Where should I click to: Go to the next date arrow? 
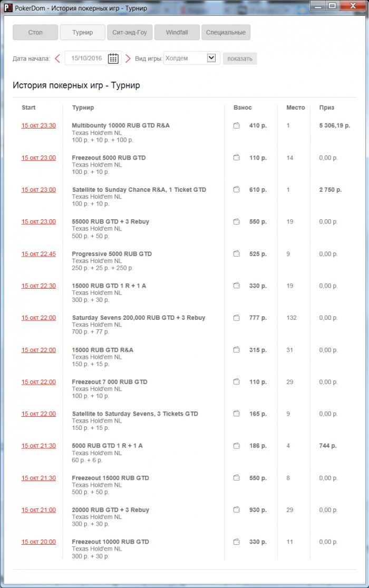[128, 58]
